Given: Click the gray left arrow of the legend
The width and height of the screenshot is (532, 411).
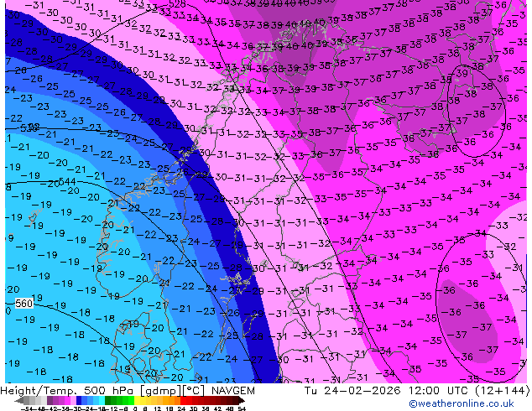Looking at the screenshot, I should 19,401.
